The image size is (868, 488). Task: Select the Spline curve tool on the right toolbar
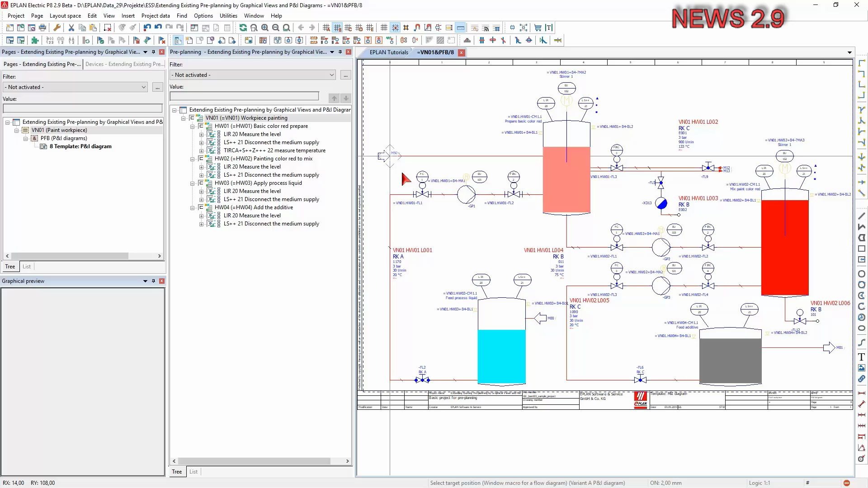pos(862,343)
